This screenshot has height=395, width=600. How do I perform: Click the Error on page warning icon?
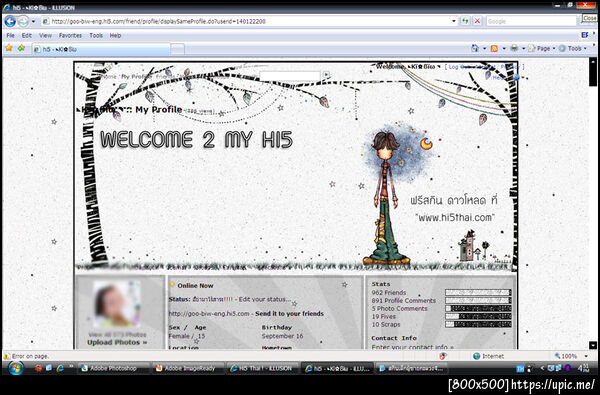click(7, 356)
